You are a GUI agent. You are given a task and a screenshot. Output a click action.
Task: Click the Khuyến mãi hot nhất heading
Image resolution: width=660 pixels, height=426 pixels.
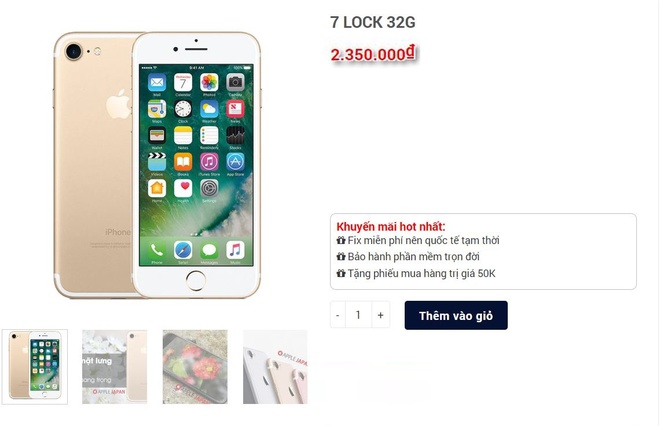point(391,226)
